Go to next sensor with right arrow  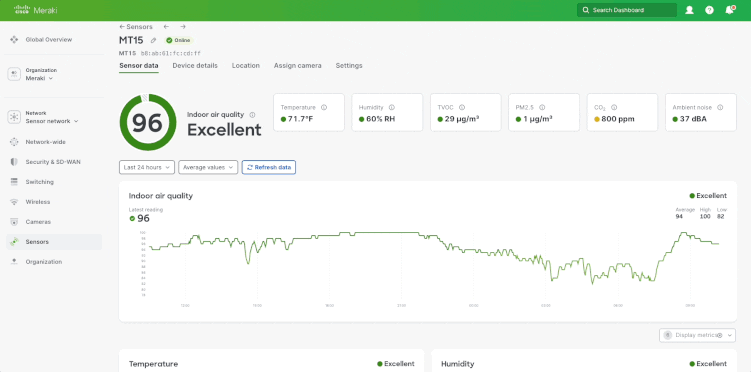(x=183, y=27)
